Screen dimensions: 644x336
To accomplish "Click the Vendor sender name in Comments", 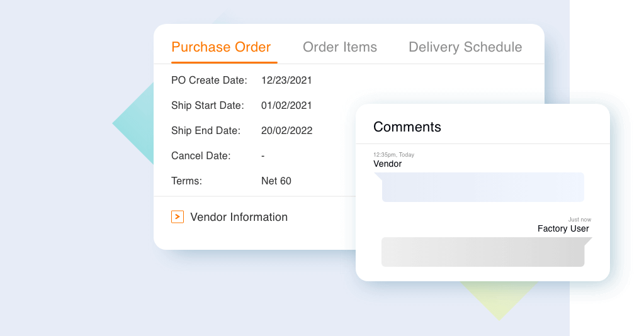I will click(x=388, y=164).
